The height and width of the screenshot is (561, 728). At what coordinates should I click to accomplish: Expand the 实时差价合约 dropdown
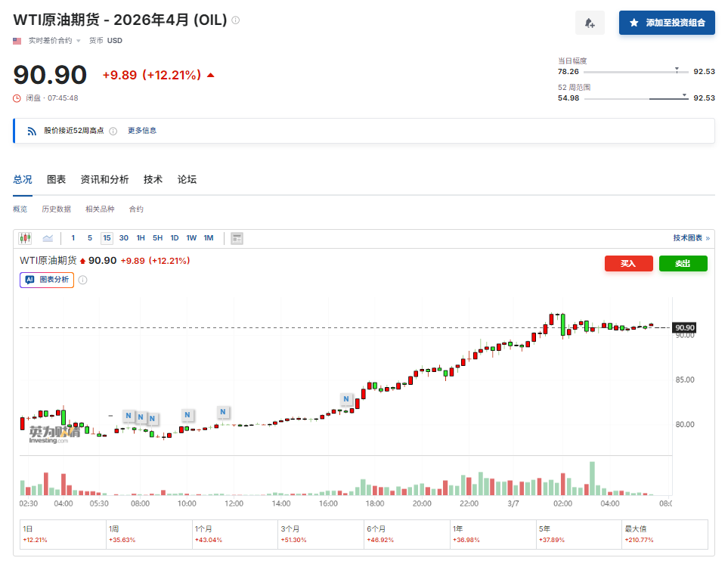click(x=78, y=41)
